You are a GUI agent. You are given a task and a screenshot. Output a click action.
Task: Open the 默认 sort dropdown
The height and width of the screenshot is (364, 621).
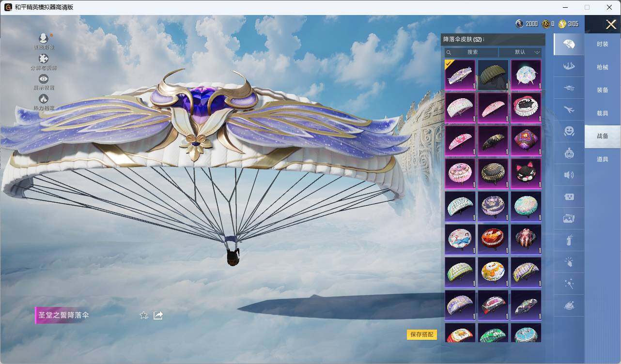(520, 52)
